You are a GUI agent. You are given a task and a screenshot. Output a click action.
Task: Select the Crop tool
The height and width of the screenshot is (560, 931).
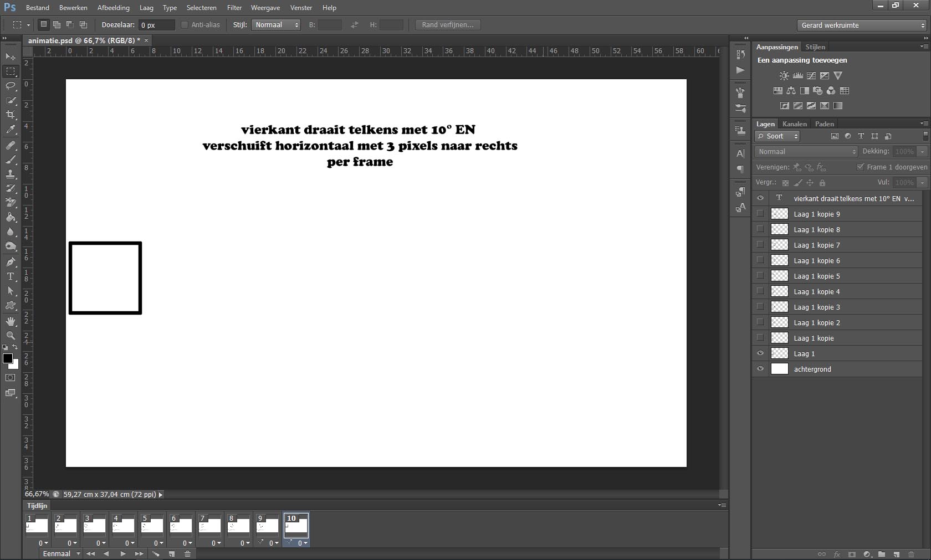pyautogui.click(x=11, y=115)
